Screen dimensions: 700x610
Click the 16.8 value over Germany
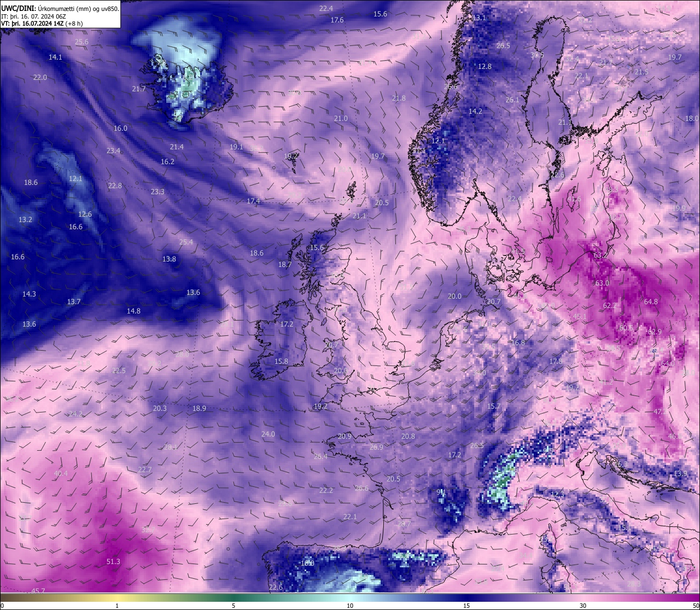coord(518,342)
